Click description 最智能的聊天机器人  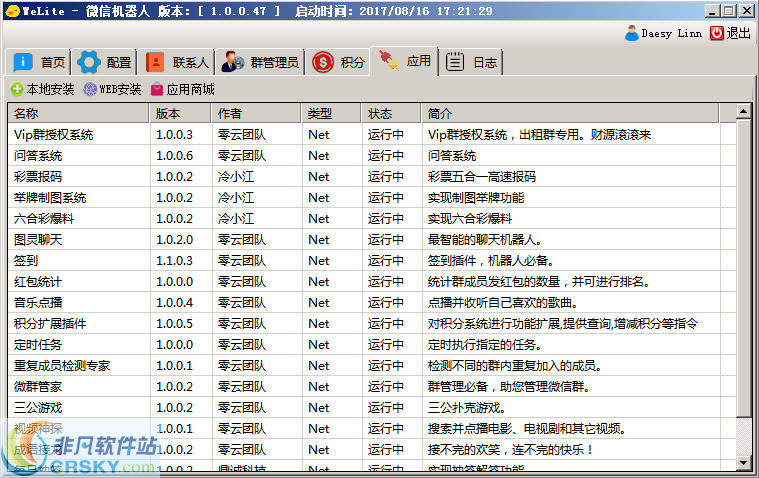pos(485,240)
